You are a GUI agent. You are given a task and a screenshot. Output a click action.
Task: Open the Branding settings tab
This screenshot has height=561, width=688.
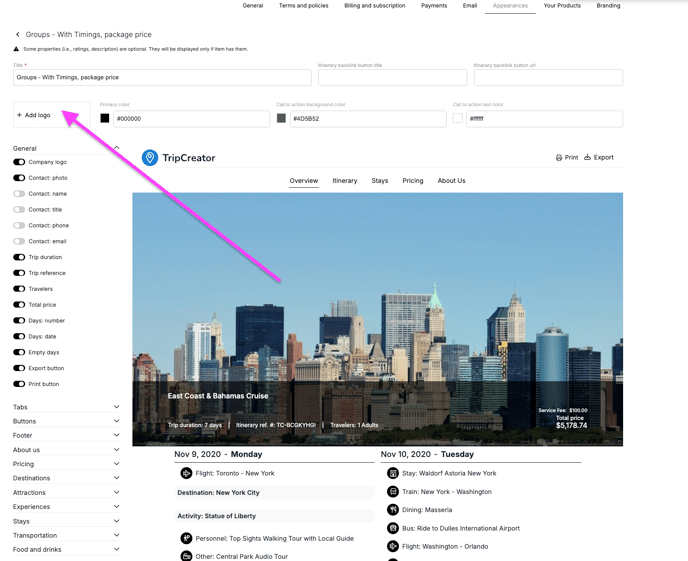tap(608, 6)
